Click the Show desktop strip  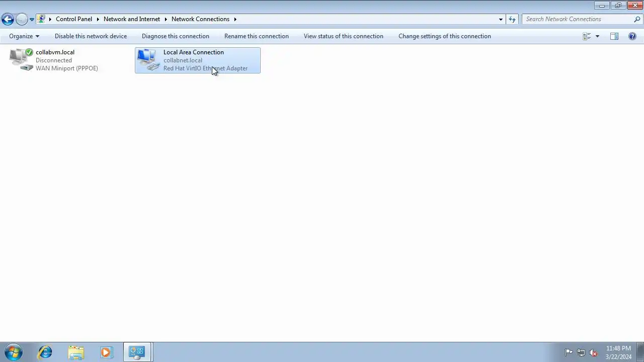pos(640,352)
